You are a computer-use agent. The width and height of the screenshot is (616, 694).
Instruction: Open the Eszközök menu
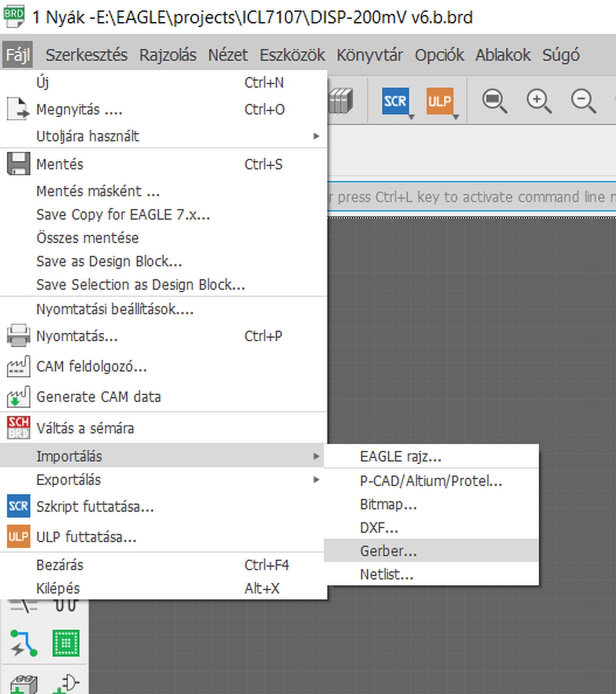[292, 55]
